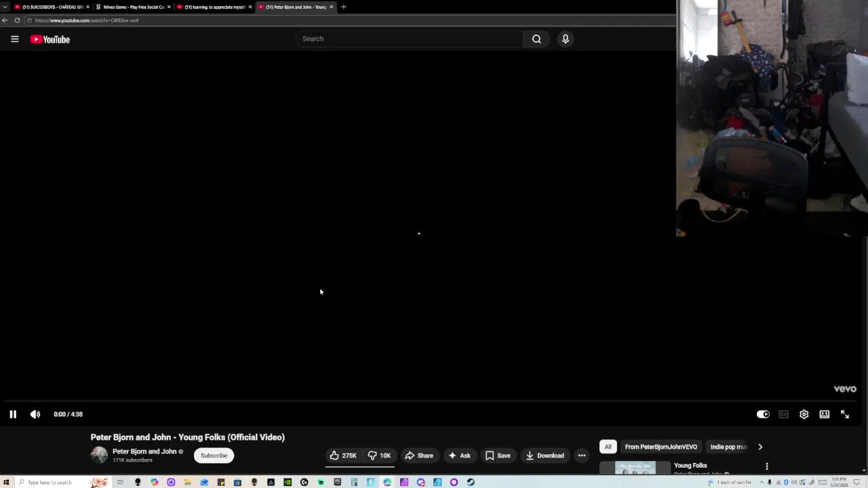The image size is (868, 488).
Task: Open Peter Bjorn and John channel avatar
Action: 99,455
